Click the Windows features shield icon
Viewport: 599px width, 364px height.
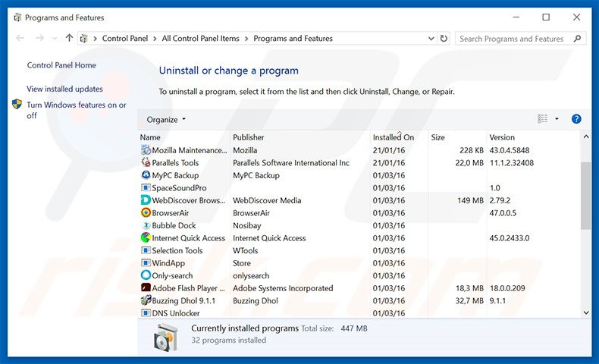pyautogui.click(x=17, y=105)
